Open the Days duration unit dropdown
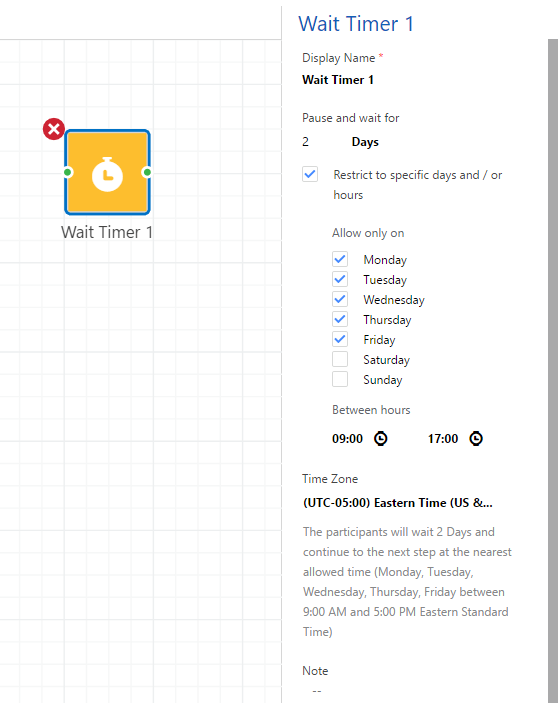This screenshot has width=558, height=703. [x=365, y=142]
